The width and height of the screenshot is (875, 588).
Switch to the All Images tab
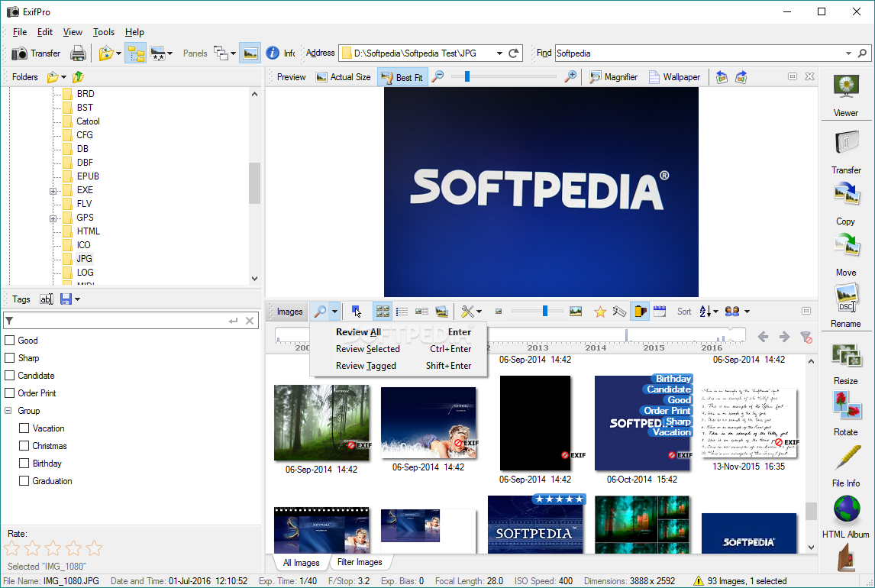coord(302,562)
